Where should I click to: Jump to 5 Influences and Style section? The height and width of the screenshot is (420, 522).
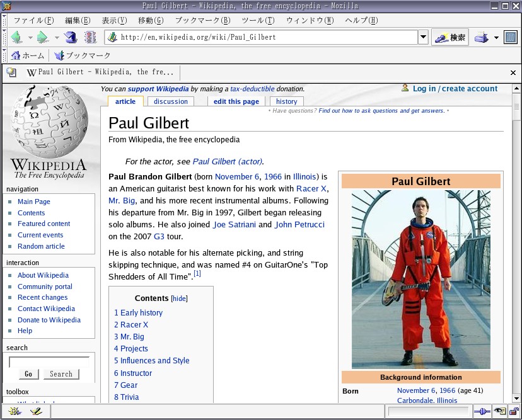[151, 360]
